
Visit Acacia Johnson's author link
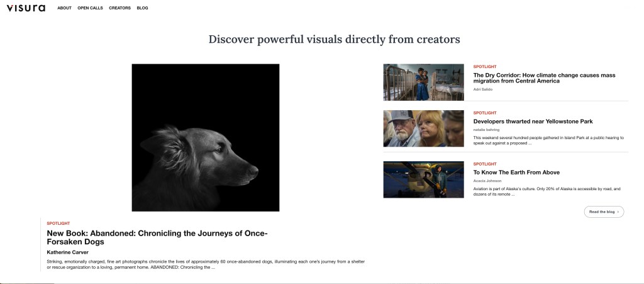click(487, 181)
